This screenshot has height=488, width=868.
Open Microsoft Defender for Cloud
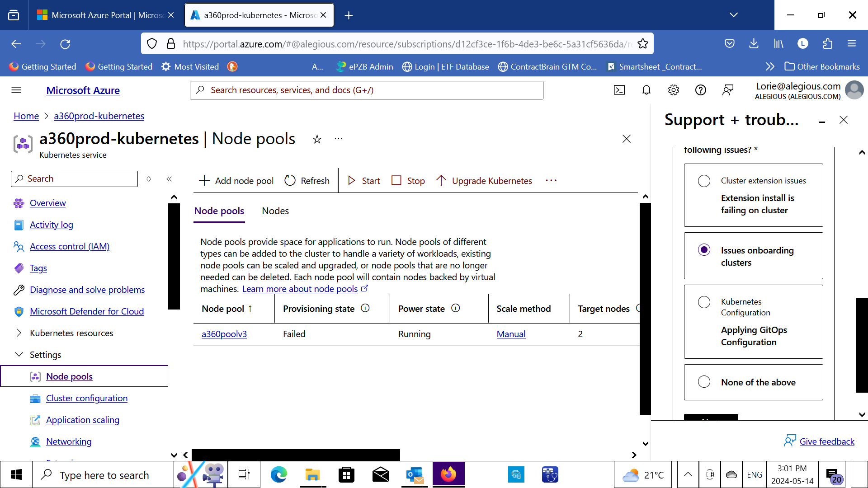[87, 311]
